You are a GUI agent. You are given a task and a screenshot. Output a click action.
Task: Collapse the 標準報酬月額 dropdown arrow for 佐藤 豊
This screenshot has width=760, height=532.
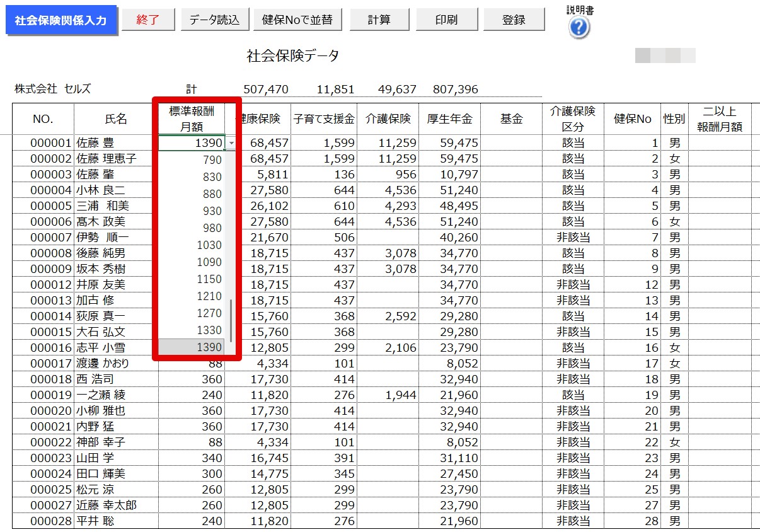pos(231,143)
